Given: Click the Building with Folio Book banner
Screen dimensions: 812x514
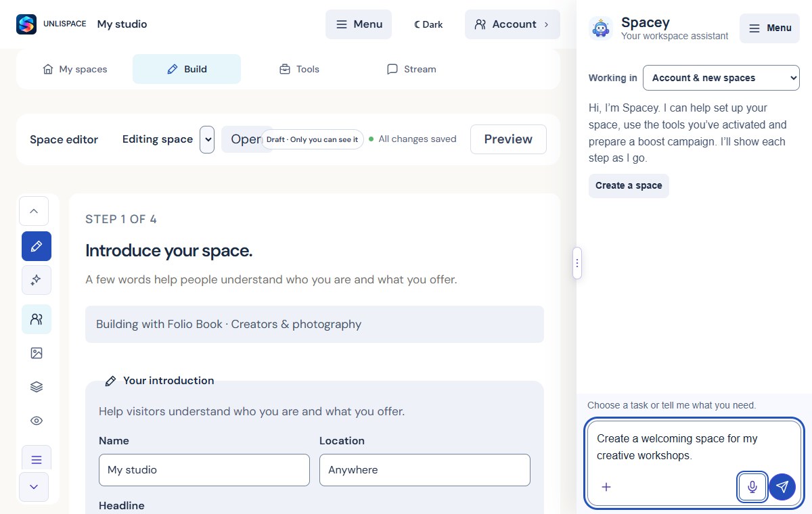Looking at the screenshot, I should coord(315,325).
